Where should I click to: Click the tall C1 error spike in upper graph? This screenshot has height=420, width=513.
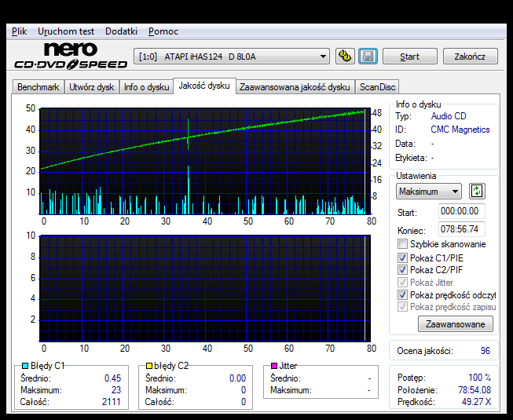tap(188, 189)
